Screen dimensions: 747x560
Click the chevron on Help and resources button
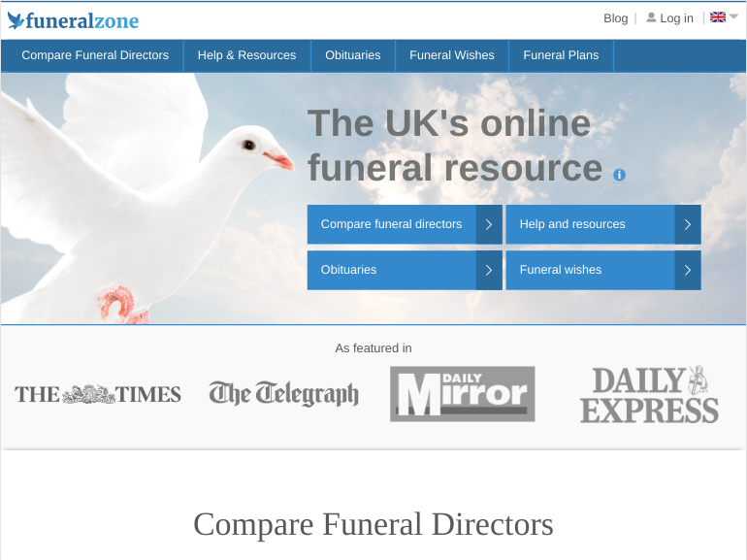pos(688,224)
